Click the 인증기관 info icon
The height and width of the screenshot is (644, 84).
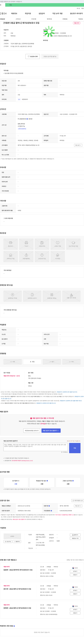(49, 506)
